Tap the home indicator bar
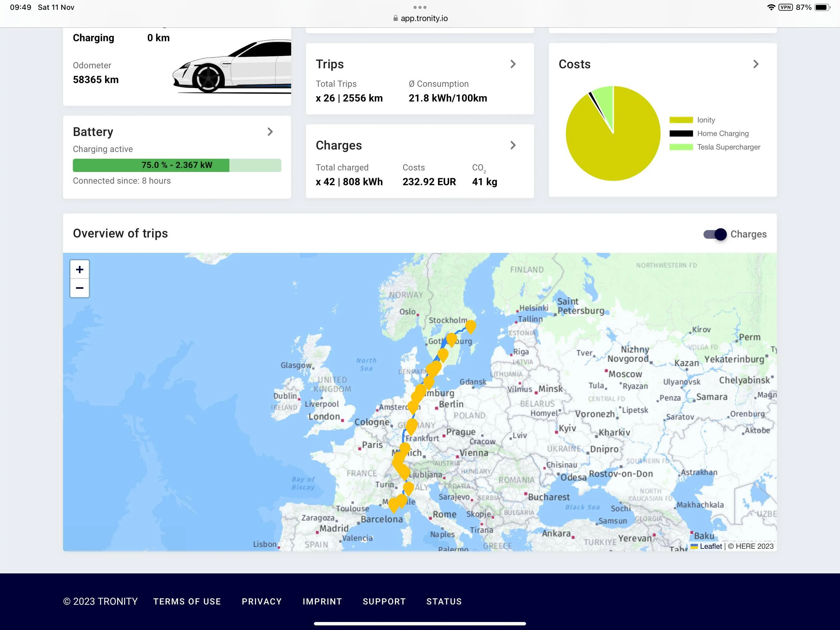The image size is (840, 630). click(420, 624)
